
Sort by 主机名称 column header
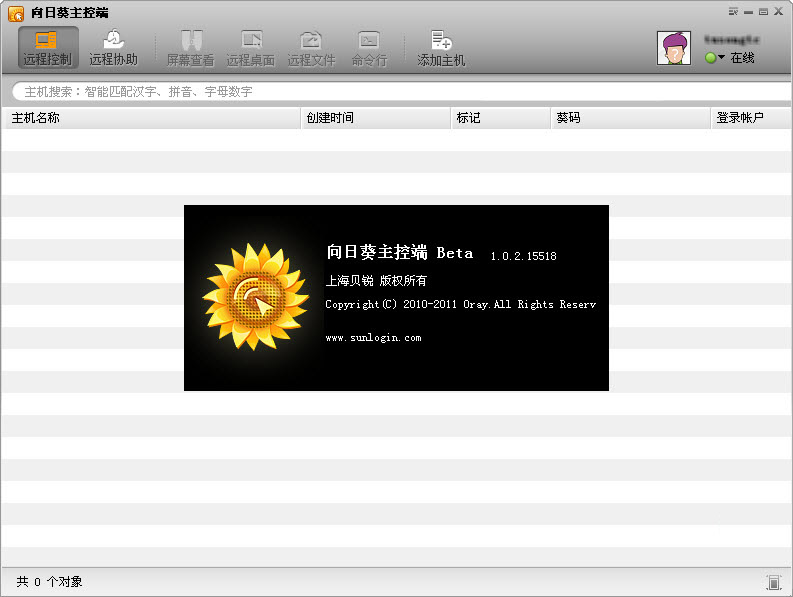point(150,118)
